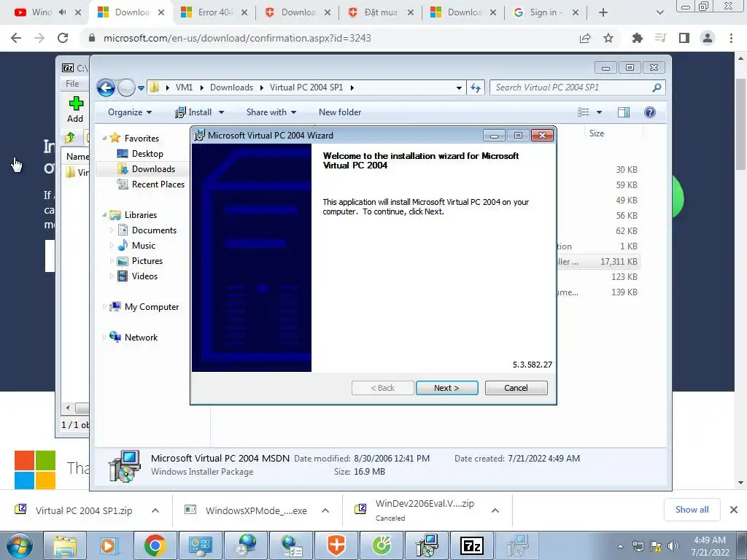Open Explorer help question mark icon
The height and width of the screenshot is (560, 747).
point(650,112)
